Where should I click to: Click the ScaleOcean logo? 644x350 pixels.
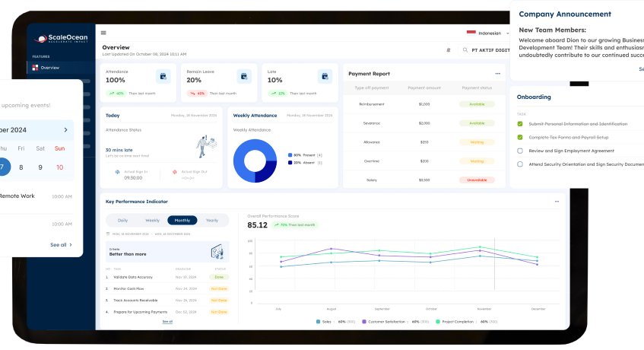point(60,38)
